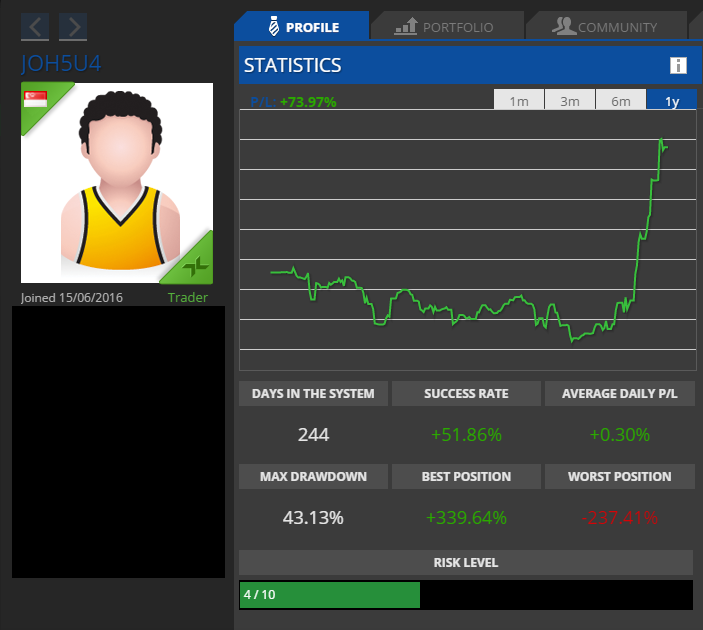Click the previous trader left arrow

(35, 27)
